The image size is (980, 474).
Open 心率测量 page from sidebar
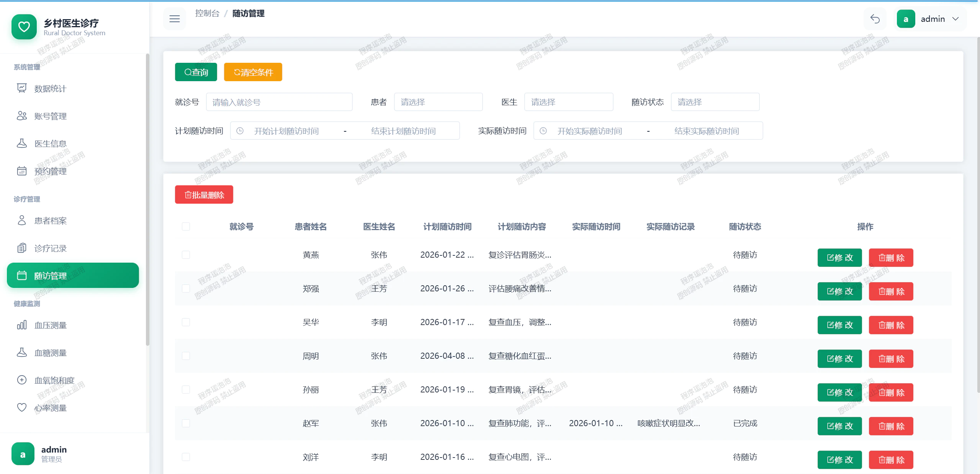coord(73,408)
